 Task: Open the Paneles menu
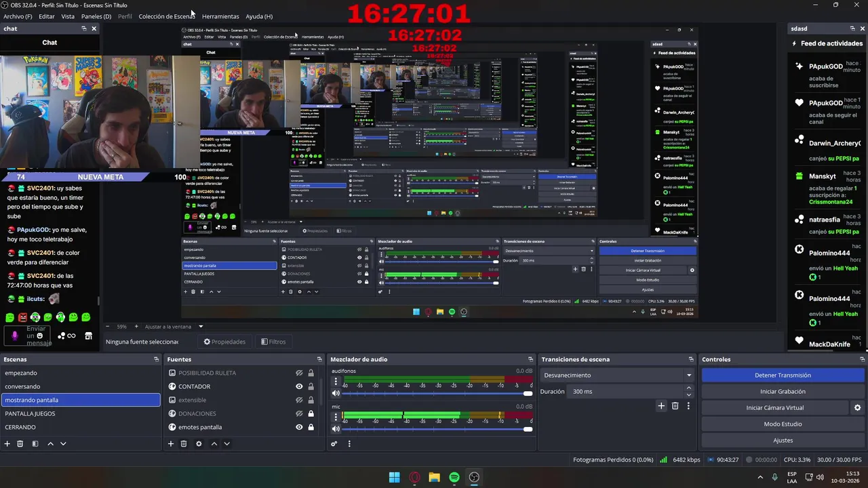click(x=96, y=16)
